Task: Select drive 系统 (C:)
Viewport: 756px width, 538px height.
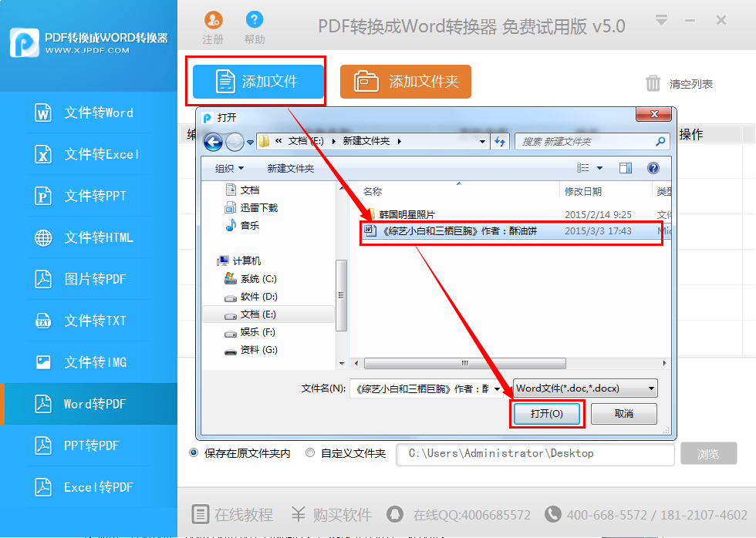Action: point(258,279)
